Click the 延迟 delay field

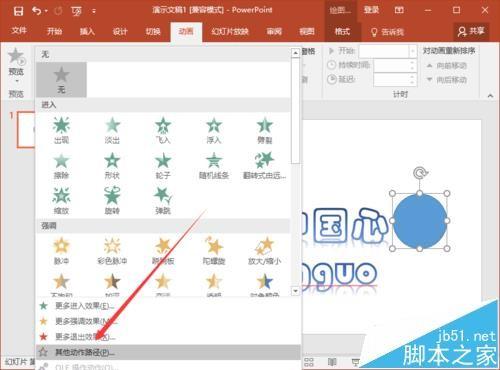point(391,79)
